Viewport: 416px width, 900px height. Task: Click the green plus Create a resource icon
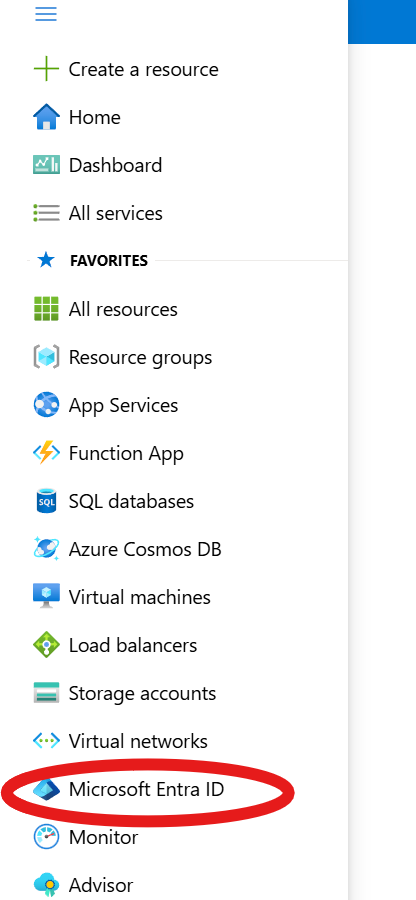click(x=46, y=69)
